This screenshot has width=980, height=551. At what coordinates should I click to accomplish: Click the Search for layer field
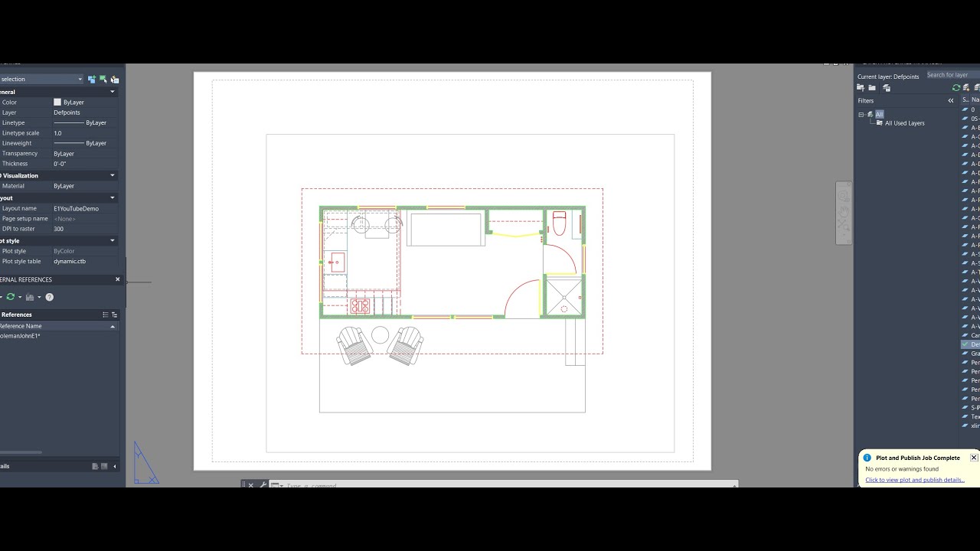(x=952, y=75)
